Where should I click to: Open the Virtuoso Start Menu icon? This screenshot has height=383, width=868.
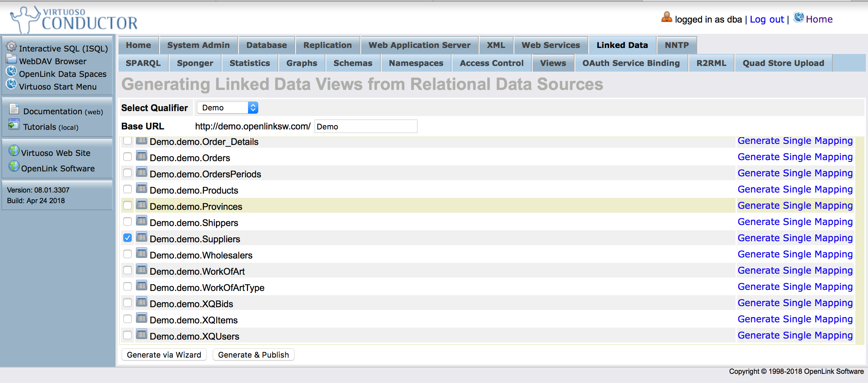click(x=12, y=85)
